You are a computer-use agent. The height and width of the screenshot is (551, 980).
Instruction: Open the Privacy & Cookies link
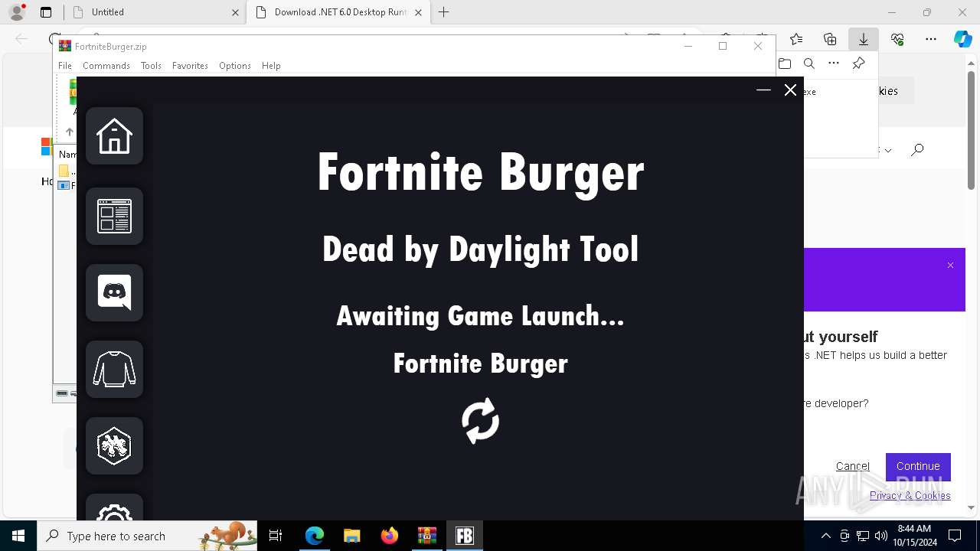pyautogui.click(x=910, y=495)
